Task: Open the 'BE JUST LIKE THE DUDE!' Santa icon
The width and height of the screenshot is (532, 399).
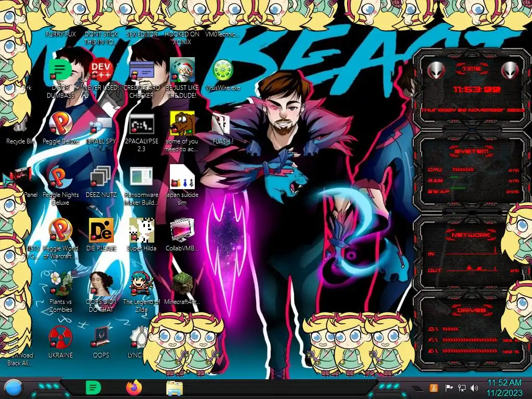Action: point(182,70)
